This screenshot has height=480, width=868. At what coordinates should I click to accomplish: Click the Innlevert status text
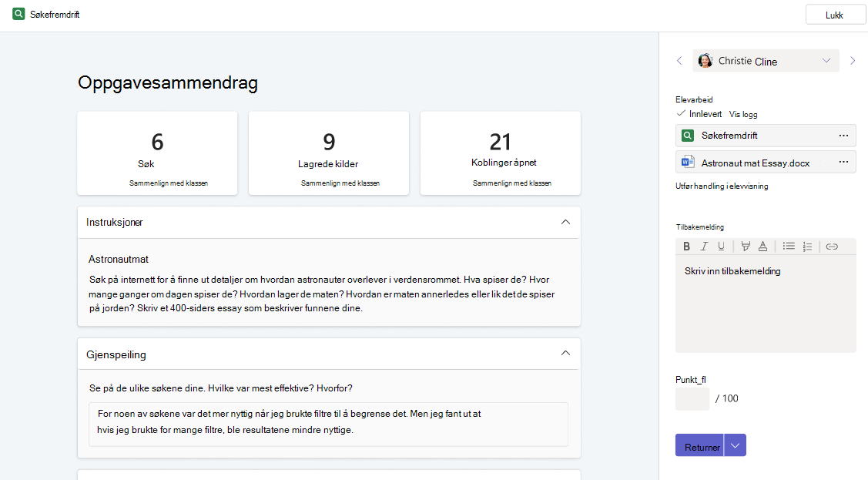pyautogui.click(x=705, y=114)
